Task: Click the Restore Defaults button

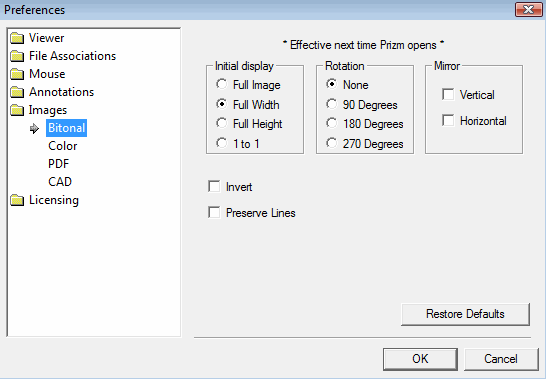Action: 465,314
